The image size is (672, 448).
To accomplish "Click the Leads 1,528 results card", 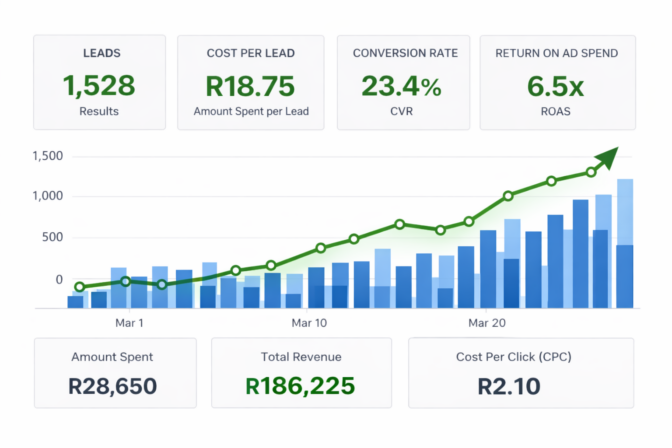I will coord(99,82).
